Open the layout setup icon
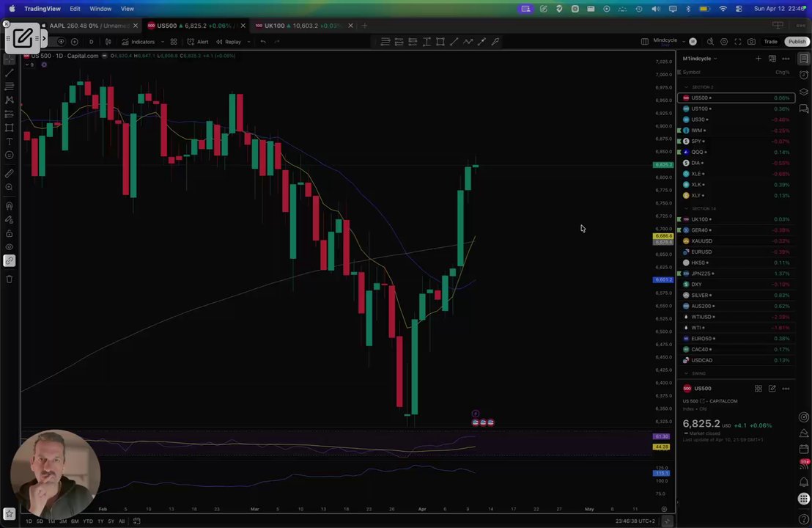This screenshot has height=528, width=812. [x=645, y=42]
